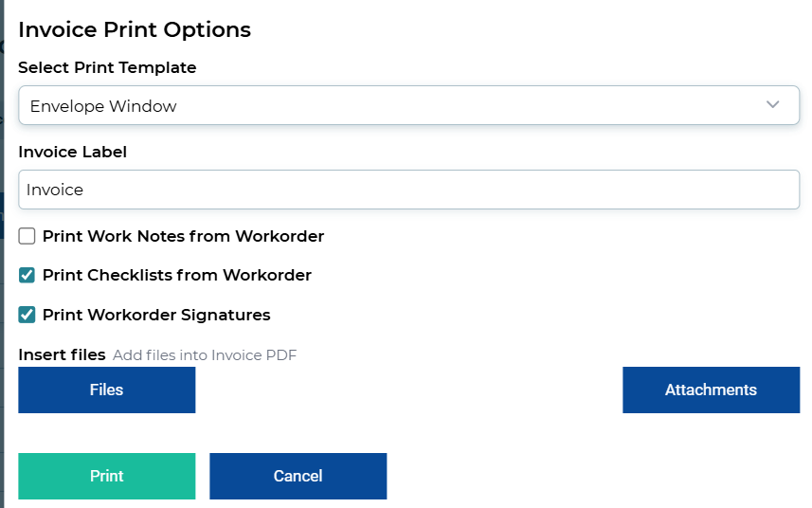Click the green Print button
Image resolution: width=812 pixels, height=508 pixels.
tap(106, 476)
